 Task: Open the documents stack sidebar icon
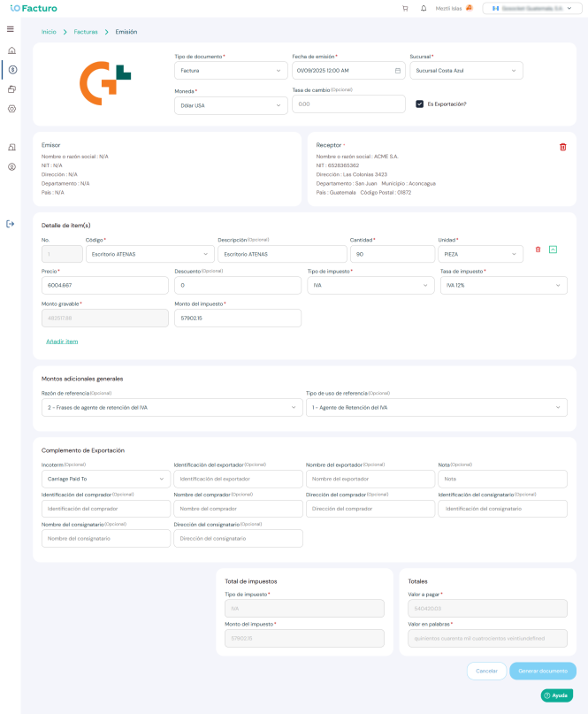click(x=11, y=89)
